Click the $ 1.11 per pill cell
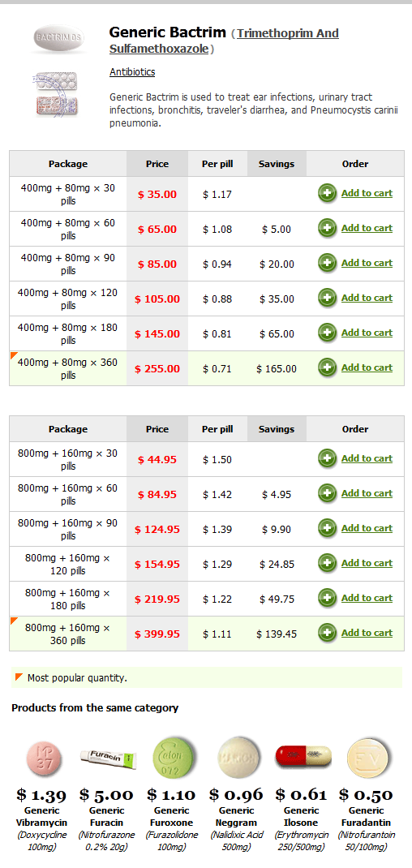 [217, 634]
